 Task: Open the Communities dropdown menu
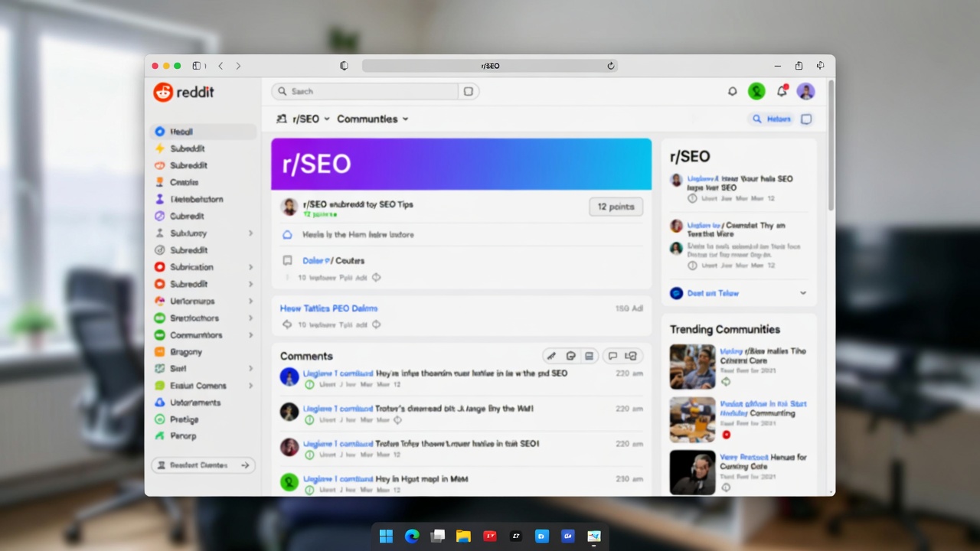(373, 119)
